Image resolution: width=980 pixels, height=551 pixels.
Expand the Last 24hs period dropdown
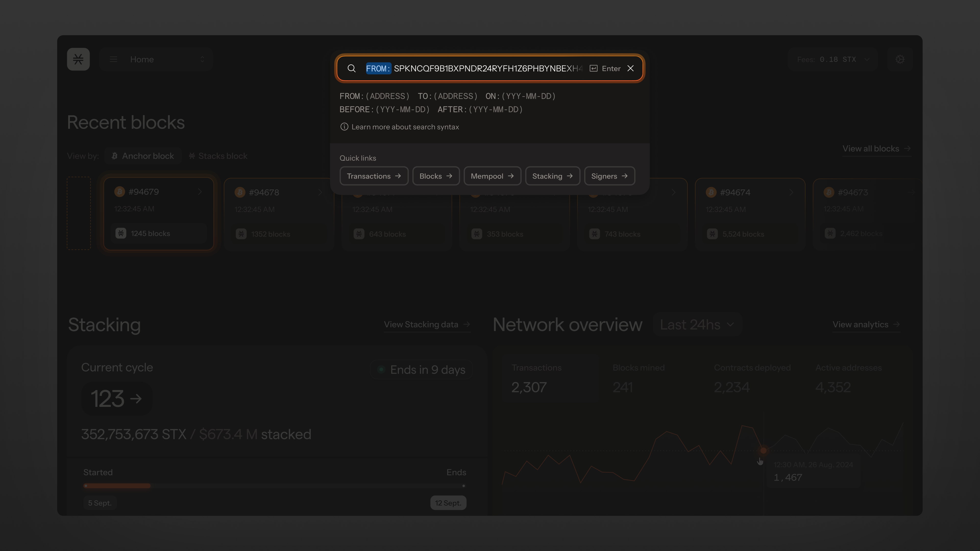697,325
